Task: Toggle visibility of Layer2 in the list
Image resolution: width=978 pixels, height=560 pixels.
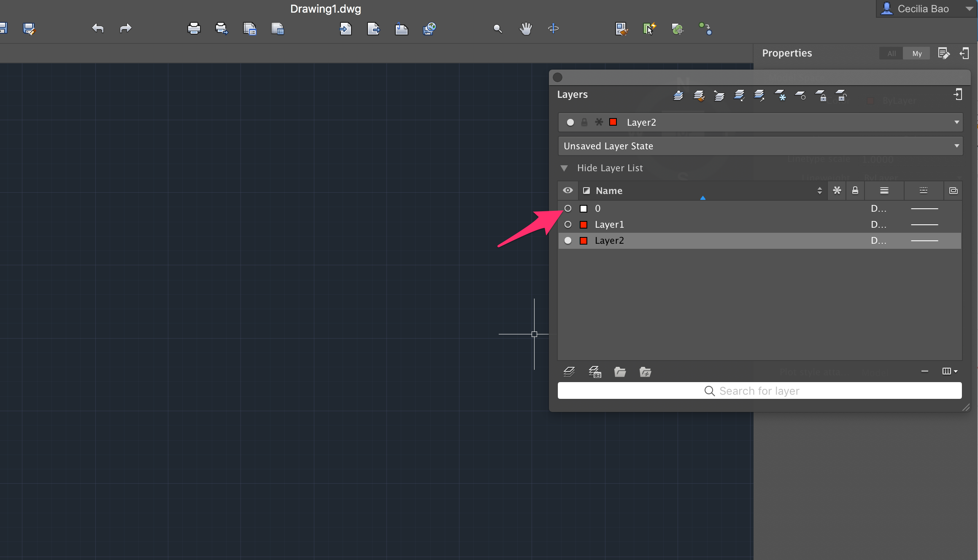Action: tap(568, 240)
